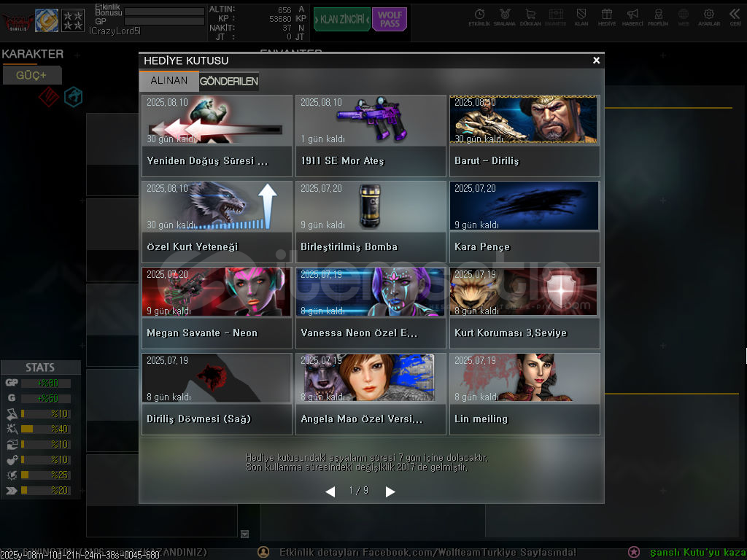The height and width of the screenshot is (560, 747).
Task: Click the bottom ticker profile circle icon
Action: click(x=263, y=552)
